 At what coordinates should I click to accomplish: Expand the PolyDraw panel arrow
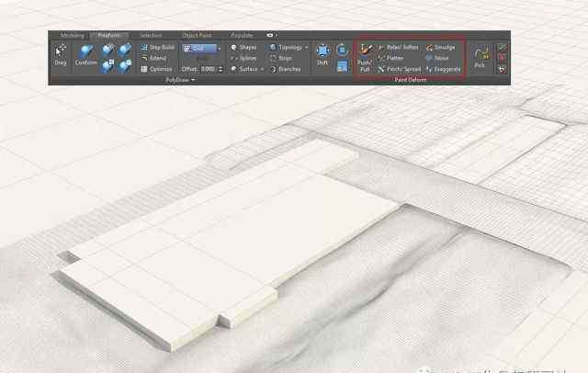click(x=193, y=80)
